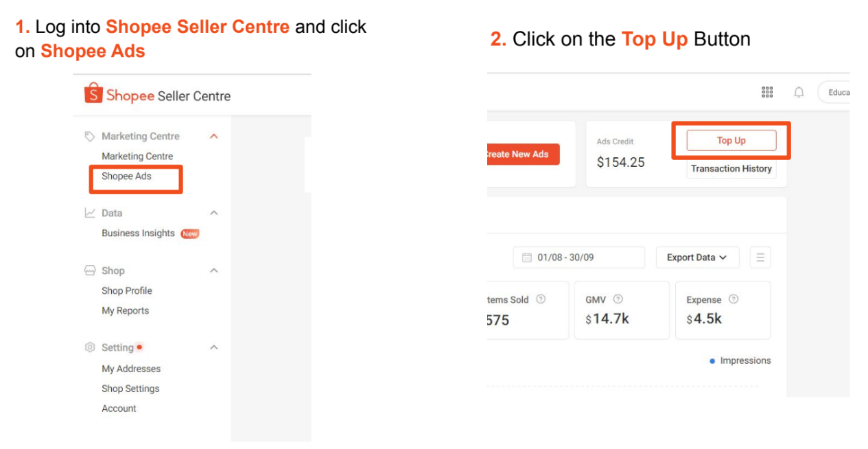868x449 pixels.
Task: Click the Shop storefront icon in sidebar
Action: pos(90,270)
